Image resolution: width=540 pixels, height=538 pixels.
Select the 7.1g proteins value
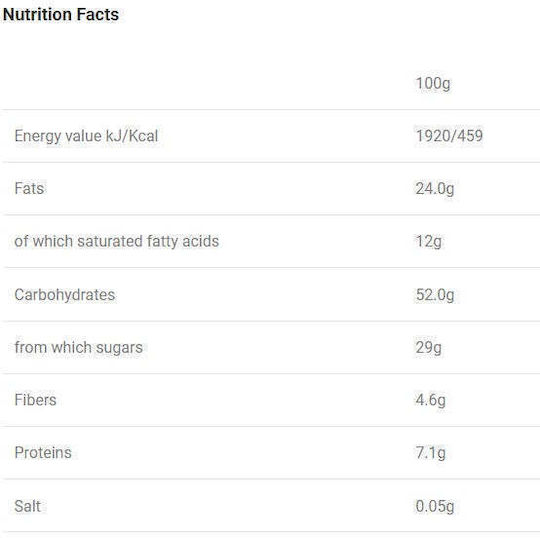click(430, 453)
